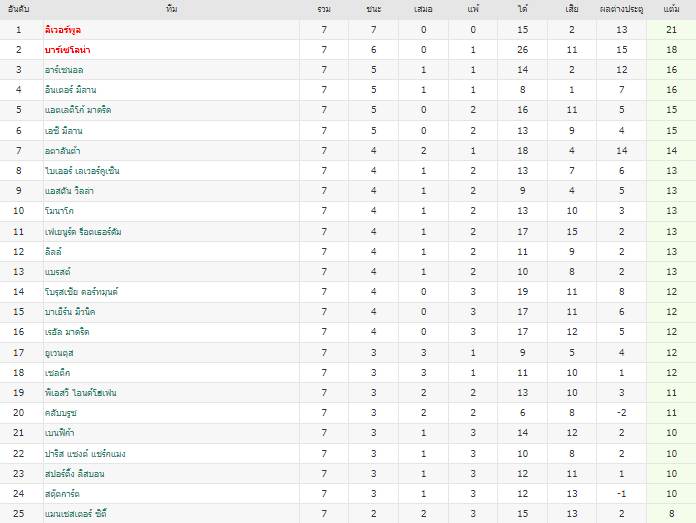This screenshot has height=523, width=696.
Task: Open the บาร์เซโลน่า team link
Action: click(67, 50)
